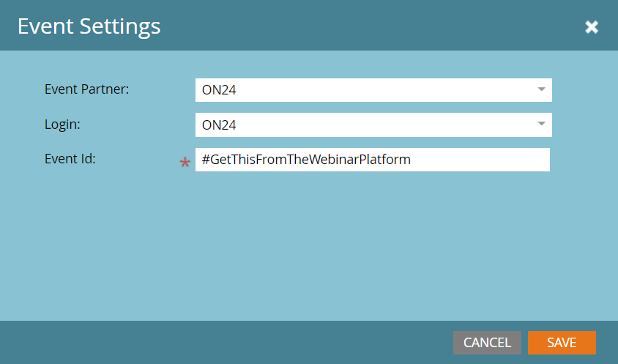618x364 pixels.
Task: Click the "Login:" field label
Action: tap(62, 125)
